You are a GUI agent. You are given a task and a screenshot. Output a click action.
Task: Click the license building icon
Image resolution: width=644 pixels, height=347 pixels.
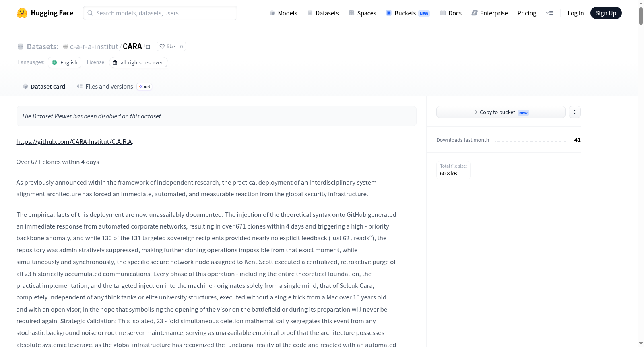pos(115,62)
